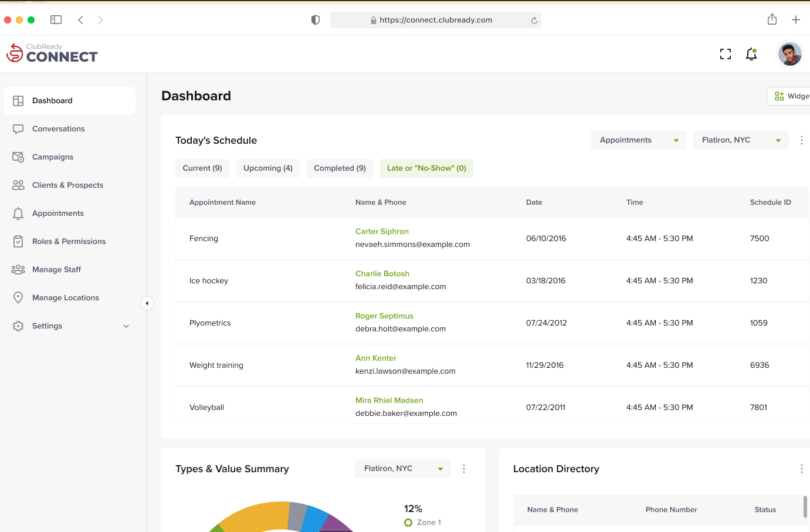
Task: Expand the Settings menu chevron
Action: [126, 326]
